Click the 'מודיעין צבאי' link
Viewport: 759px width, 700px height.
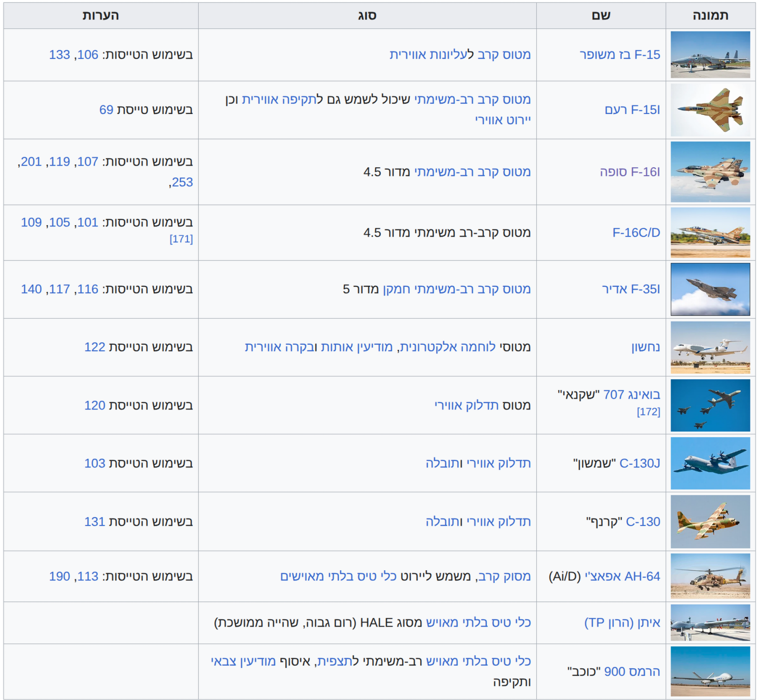coord(243,661)
